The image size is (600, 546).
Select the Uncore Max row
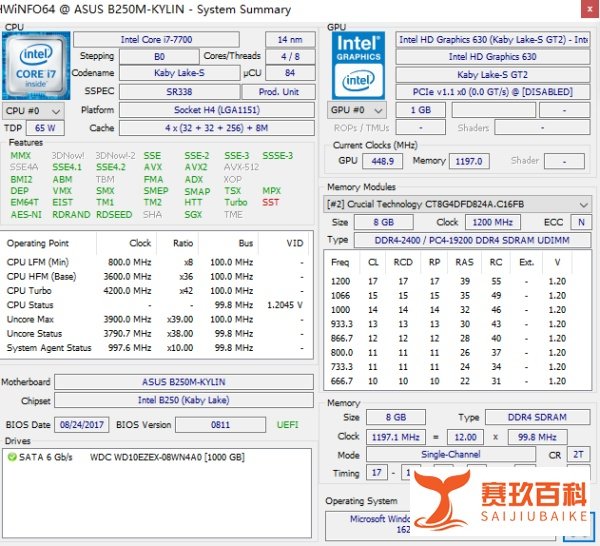(x=156, y=319)
